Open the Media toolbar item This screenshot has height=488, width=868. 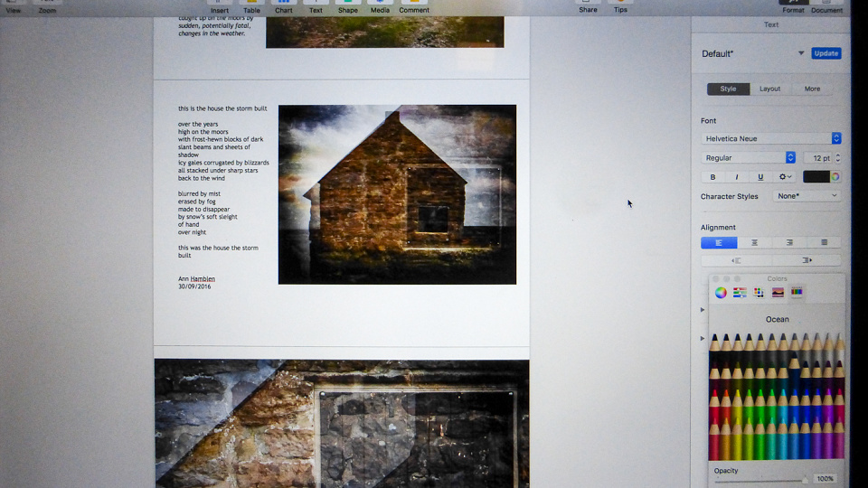coord(380,6)
